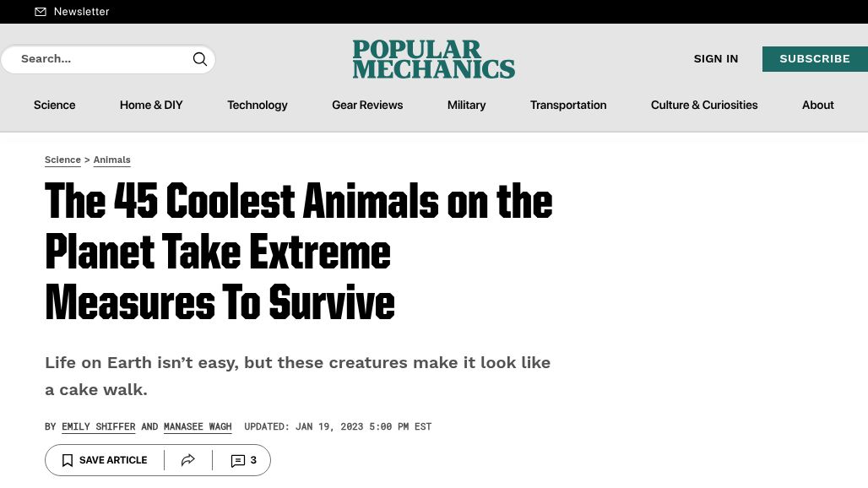Open the Military navigation item
This screenshot has width=868, height=488.
pos(466,105)
